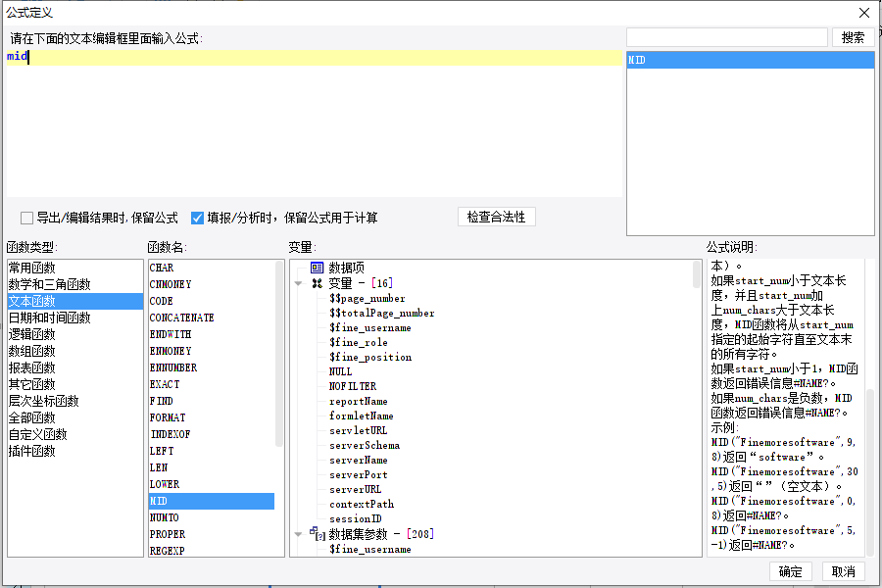Select $$page_number variable

[367, 298]
